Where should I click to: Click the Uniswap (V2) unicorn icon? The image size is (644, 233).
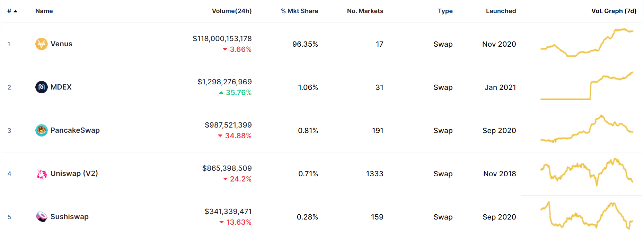[x=42, y=174]
